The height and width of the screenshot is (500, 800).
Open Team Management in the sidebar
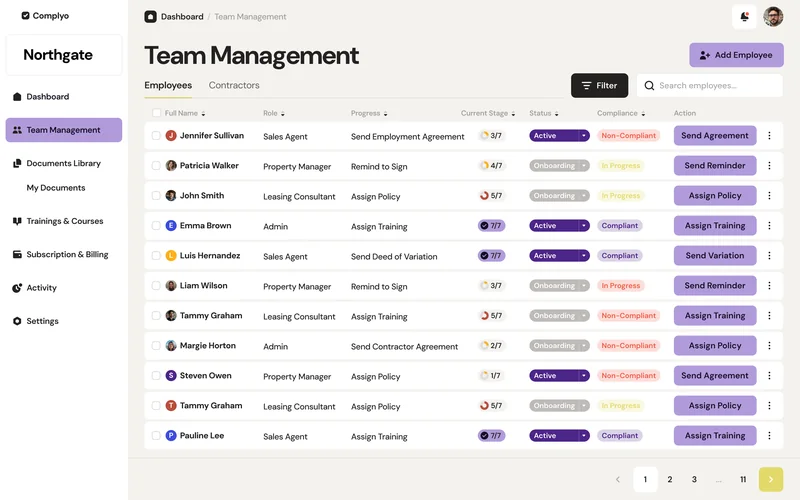pyautogui.click(x=64, y=130)
